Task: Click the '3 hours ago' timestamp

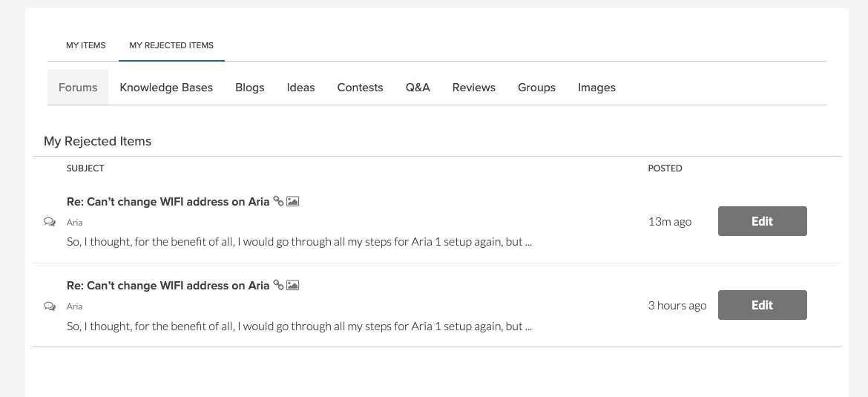Action: click(x=677, y=306)
